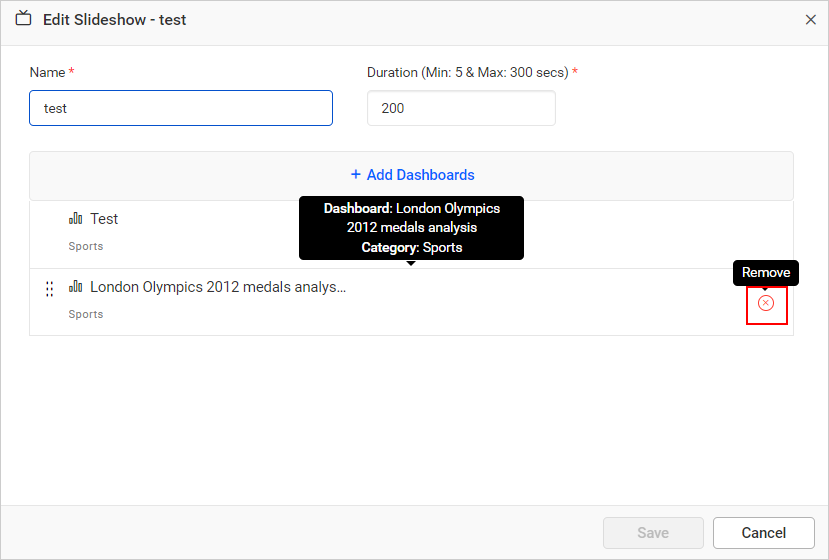Click the Dashboard details tooltip
829x560 pixels.
coord(411,227)
